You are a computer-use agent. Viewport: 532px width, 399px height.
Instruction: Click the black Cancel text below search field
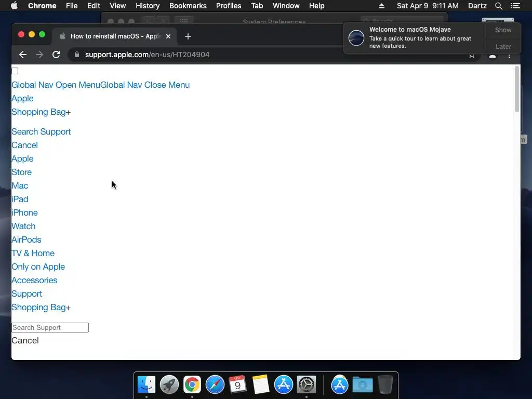(x=25, y=341)
